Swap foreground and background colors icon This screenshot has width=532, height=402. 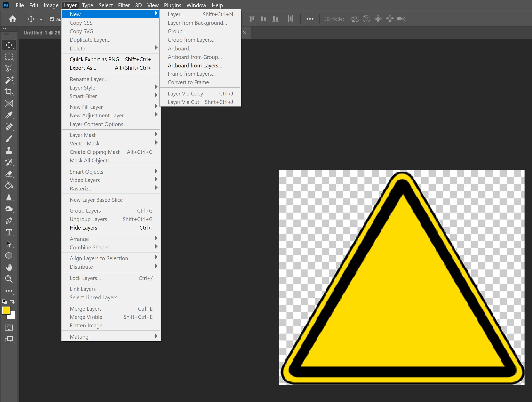(12, 301)
